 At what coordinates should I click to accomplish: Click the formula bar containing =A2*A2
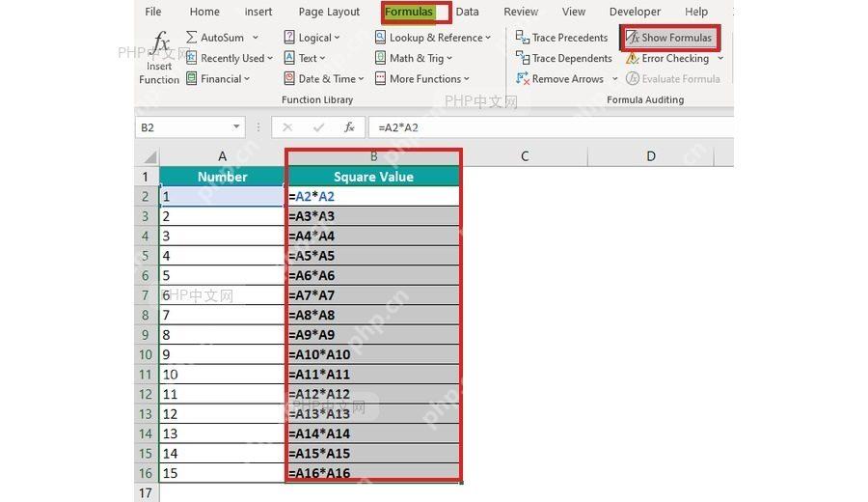551,127
